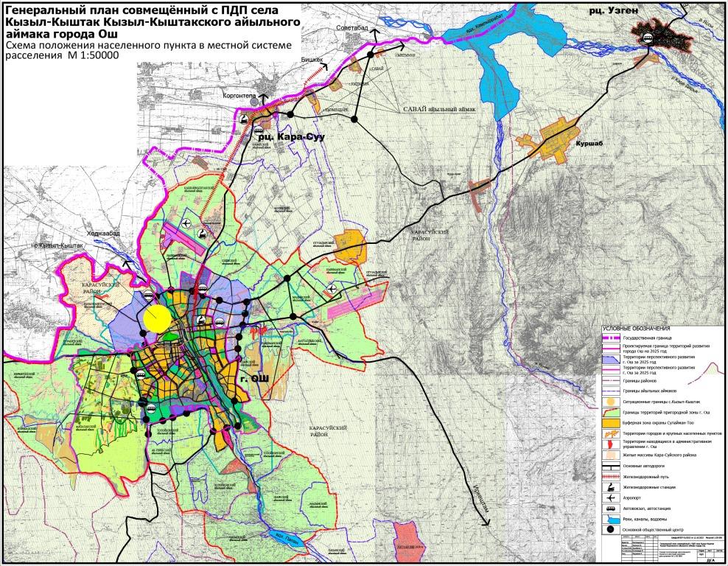Click the main roads symbol in legend
Viewport: 728px width, 566px height.
pos(611,467)
